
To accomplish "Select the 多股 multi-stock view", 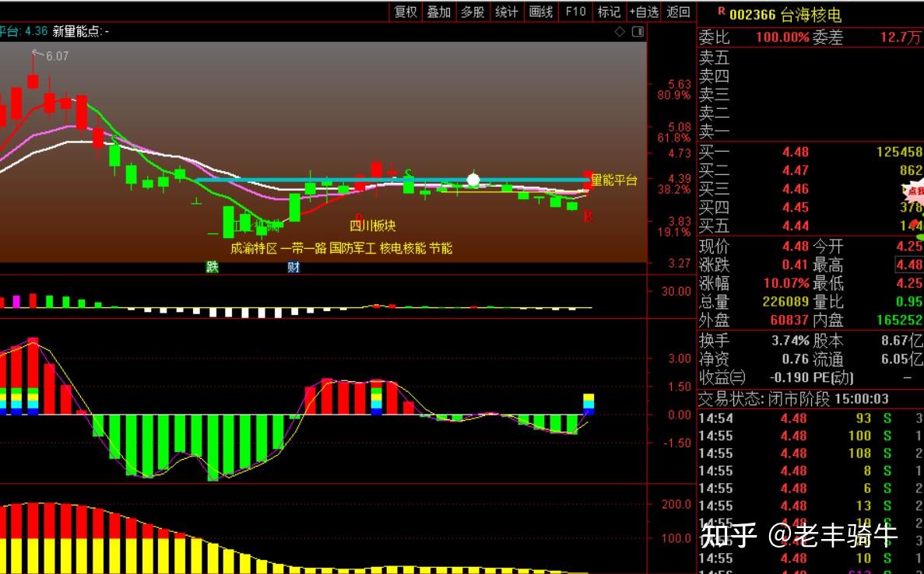I will pyautogui.click(x=473, y=12).
